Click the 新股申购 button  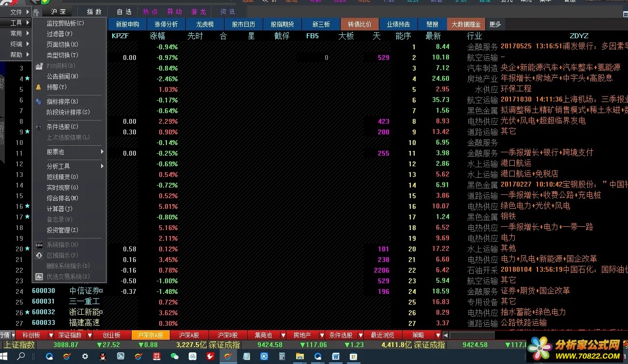(x=127, y=24)
